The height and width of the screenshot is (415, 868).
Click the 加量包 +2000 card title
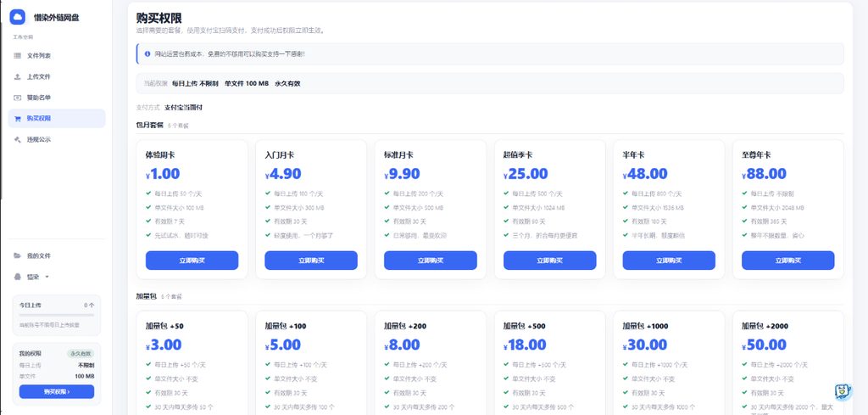(765, 327)
